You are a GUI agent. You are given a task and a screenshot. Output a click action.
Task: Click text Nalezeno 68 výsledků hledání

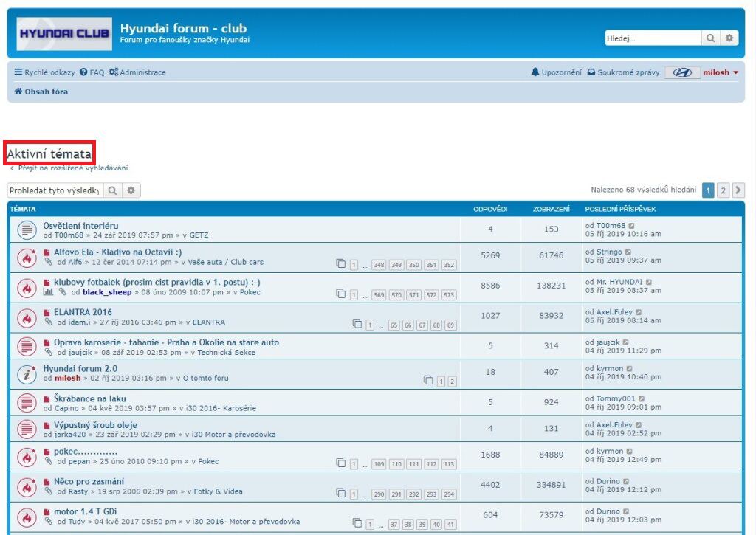644,190
